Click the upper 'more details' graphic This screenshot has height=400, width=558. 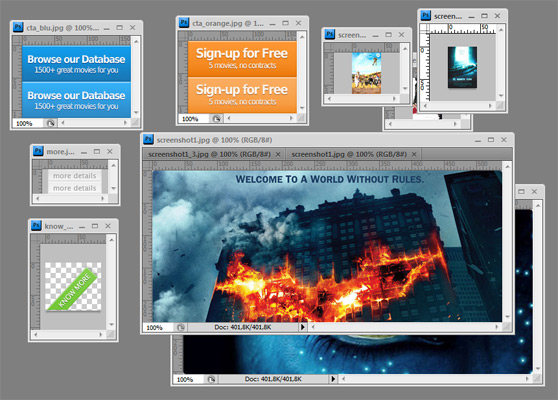74,175
